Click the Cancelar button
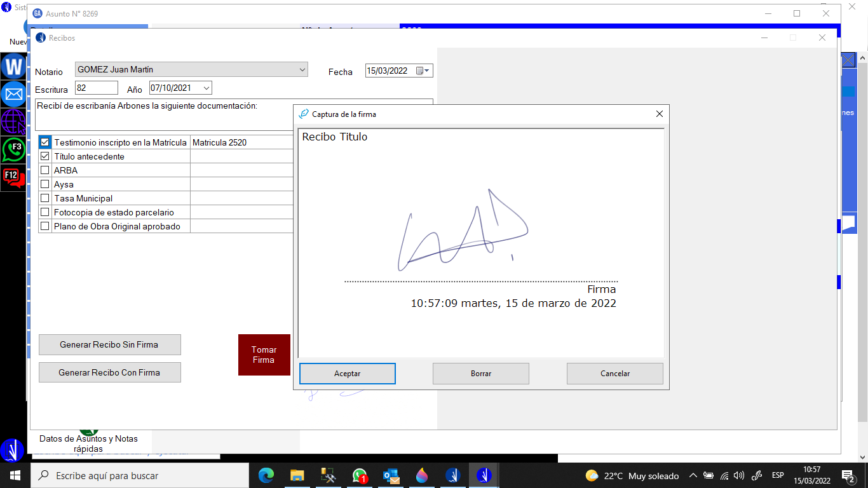 (614, 374)
